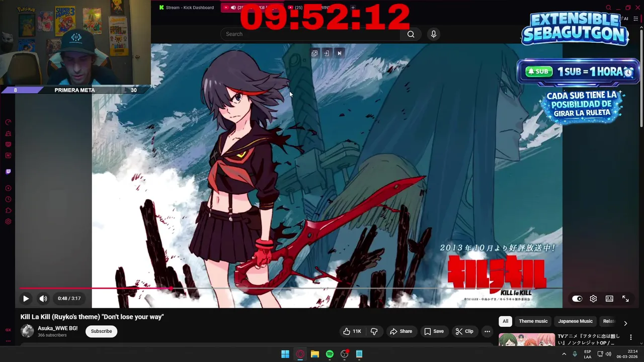Open the Player icon in Opera sidebar
Image resolution: width=644 pixels, height=362 pixels.
tap(8, 189)
